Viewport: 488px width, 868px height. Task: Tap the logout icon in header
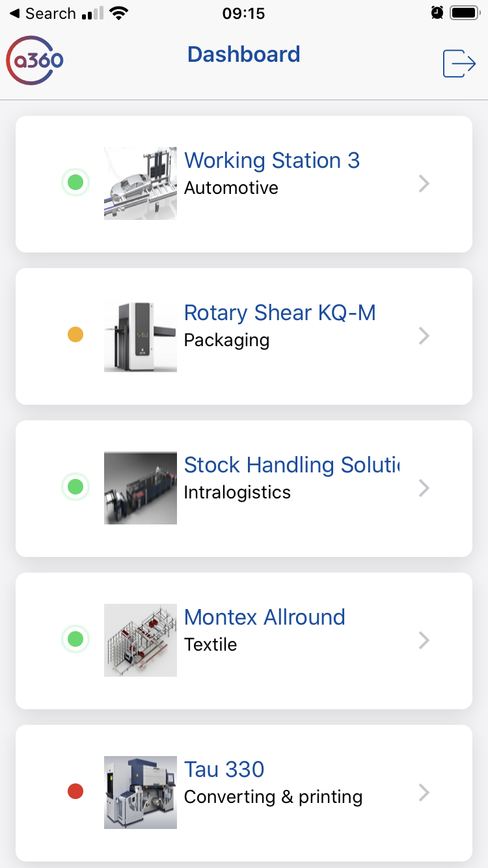point(459,64)
